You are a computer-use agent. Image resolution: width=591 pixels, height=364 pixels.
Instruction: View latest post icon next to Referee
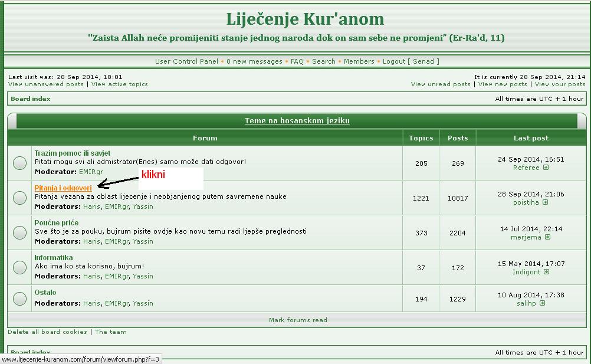[x=546, y=168]
